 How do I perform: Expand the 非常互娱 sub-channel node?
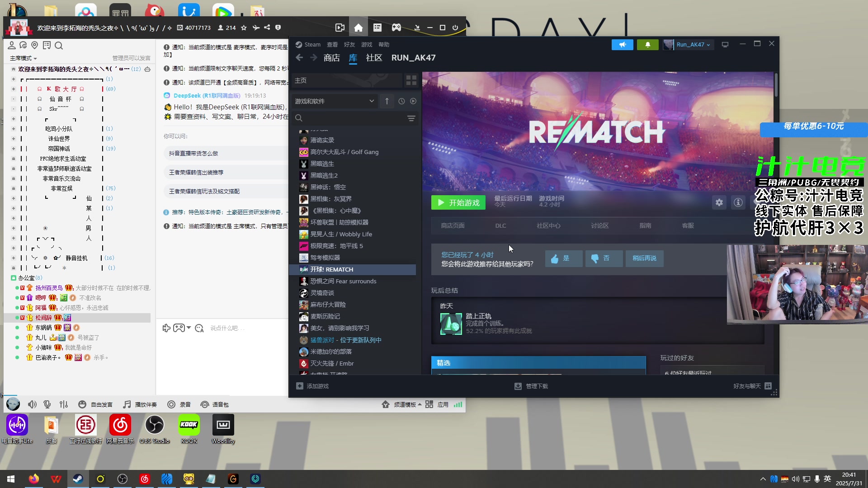click(14, 188)
